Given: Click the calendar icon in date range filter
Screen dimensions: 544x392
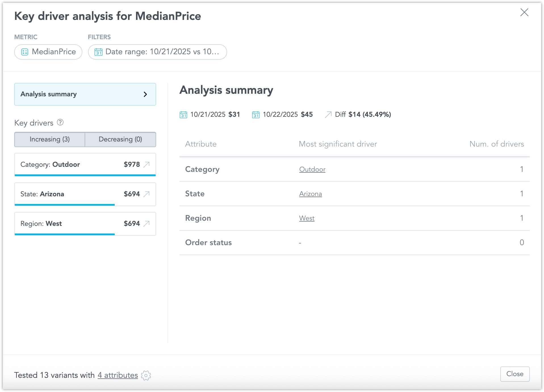Looking at the screenshot, I should 98,52.
